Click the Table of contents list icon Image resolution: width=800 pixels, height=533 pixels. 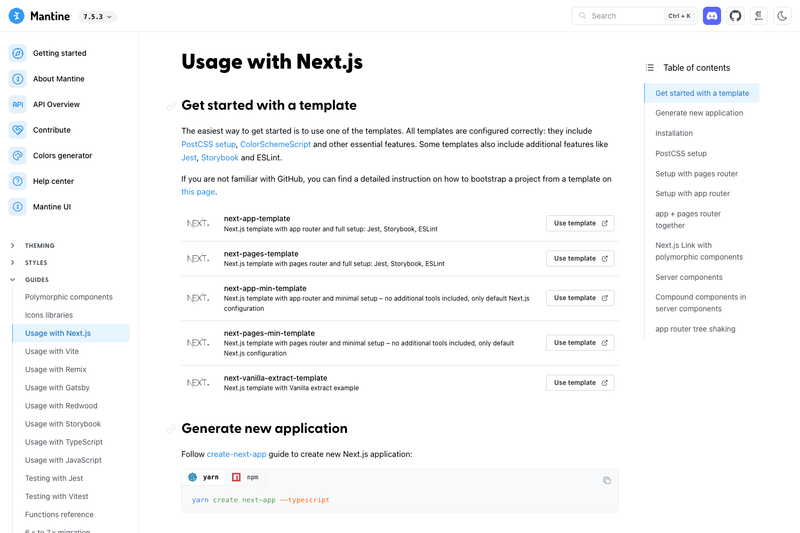pyautogui.click(x=649, y=67)
